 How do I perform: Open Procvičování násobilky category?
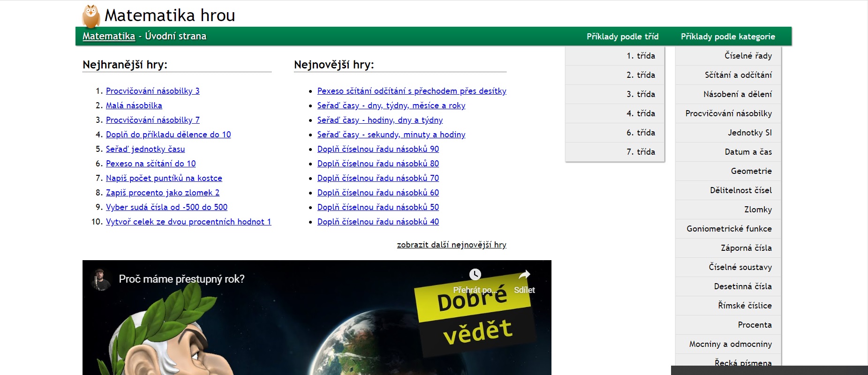(x=728, y=113)
